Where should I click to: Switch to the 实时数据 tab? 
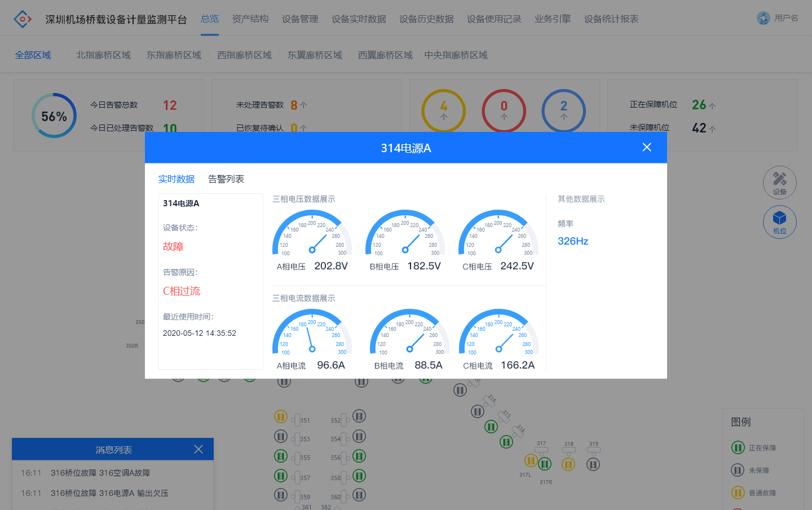coord(176,179)
